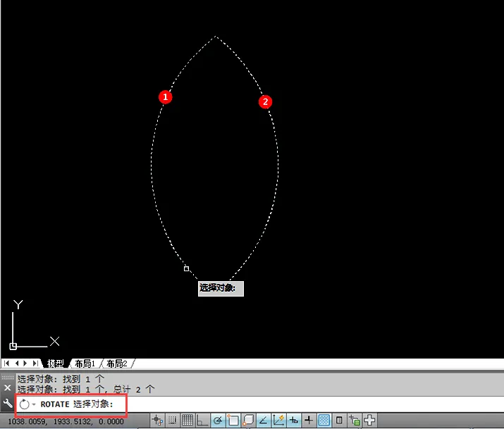
Task: Toggle Polar Tracking in status bar
Action: click(x=218, y=420)
